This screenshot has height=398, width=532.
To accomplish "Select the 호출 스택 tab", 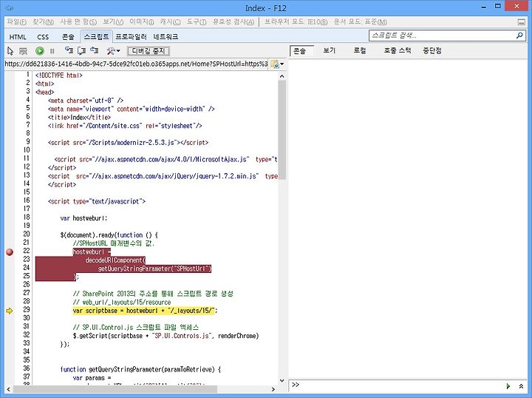I will [x=398, y=50].
